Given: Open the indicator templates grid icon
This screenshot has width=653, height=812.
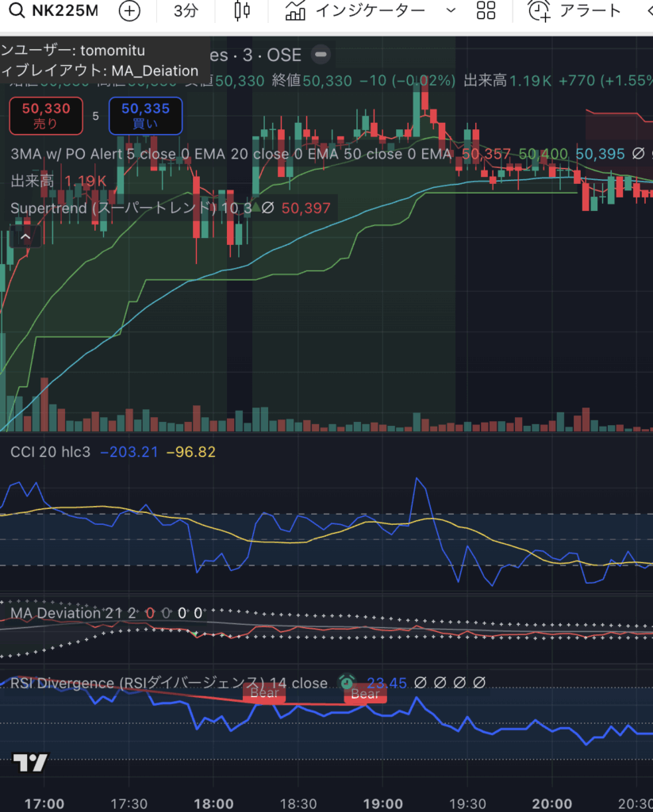Looking at the screenshot, I should tap(486, 11).
